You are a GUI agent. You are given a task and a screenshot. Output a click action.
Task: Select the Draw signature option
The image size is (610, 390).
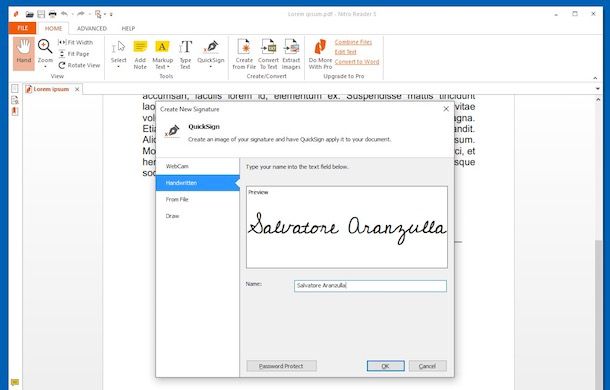pyautogui.click(x=198, y=216)
